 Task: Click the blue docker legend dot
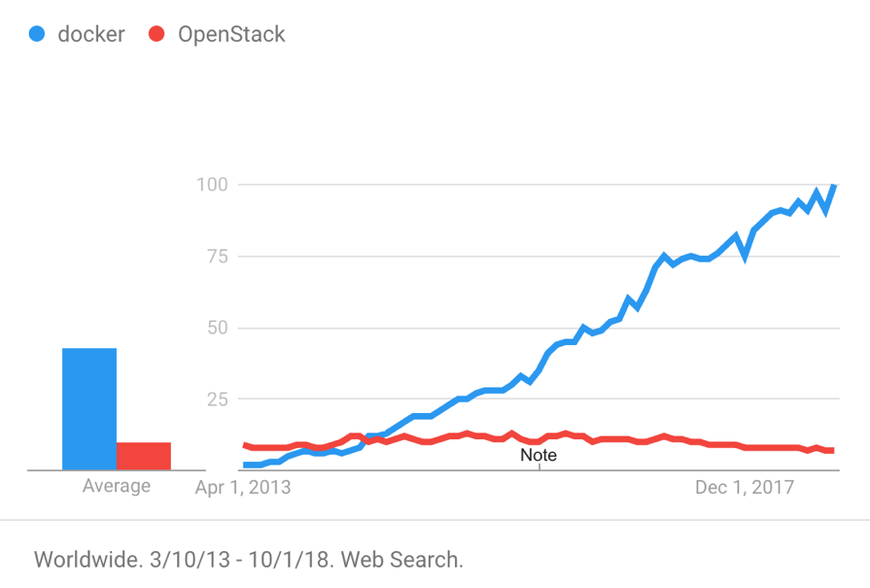37,35
